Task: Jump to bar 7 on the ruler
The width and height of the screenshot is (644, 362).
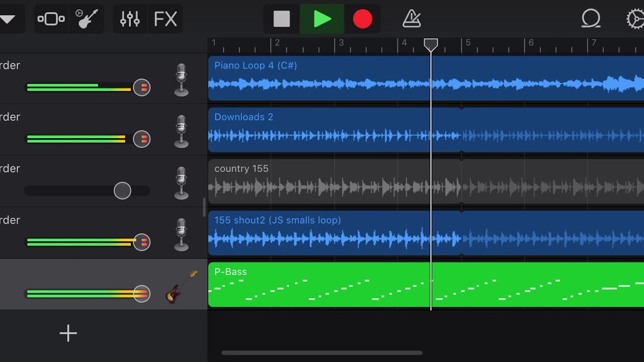Action: point(594,43)
